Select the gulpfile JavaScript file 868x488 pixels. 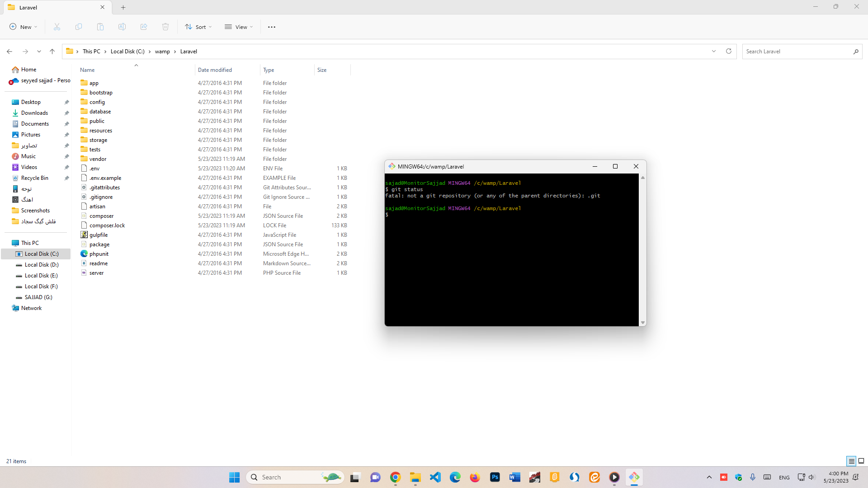pyautogui.click(x=99, y=235)
